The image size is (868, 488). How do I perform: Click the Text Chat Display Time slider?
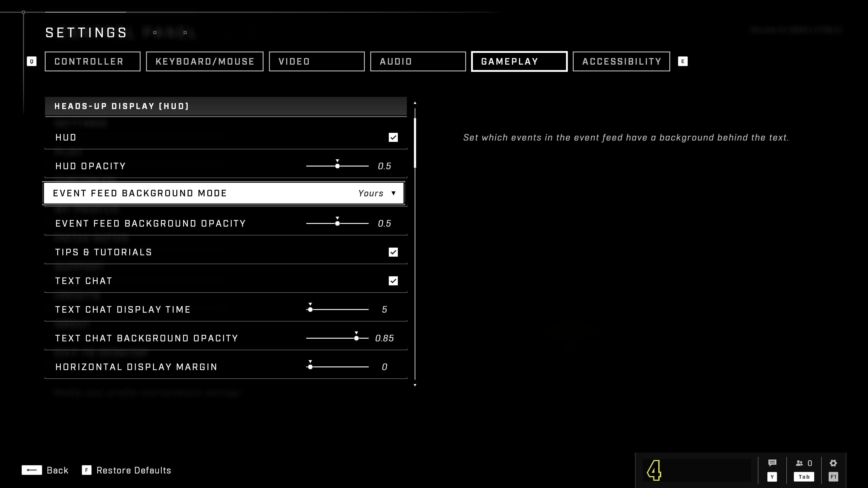[337, 310]
